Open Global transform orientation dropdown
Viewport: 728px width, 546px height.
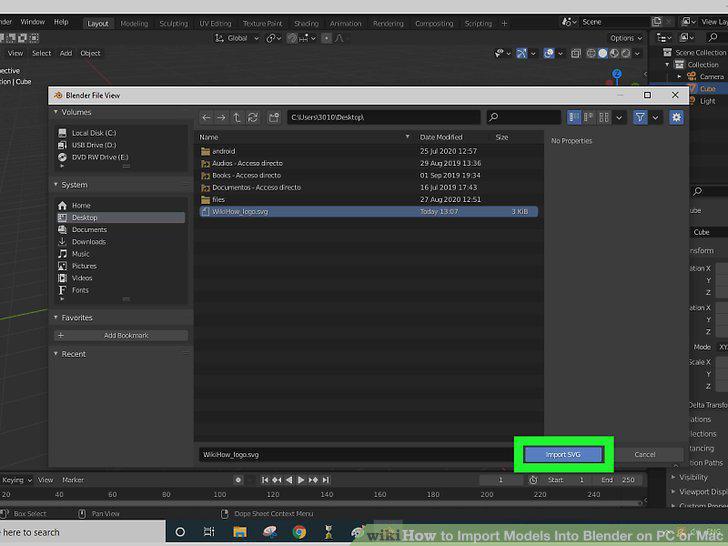click(x=237, y=39)
